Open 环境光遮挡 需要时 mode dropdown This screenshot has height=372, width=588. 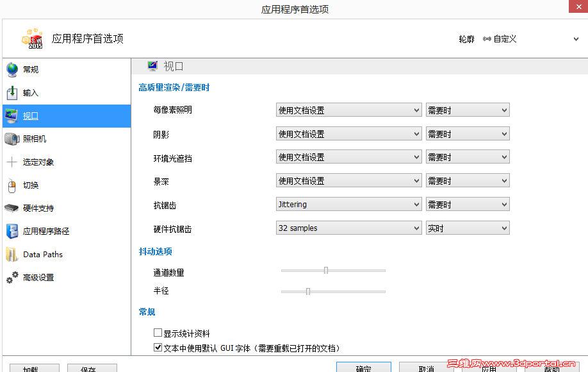click(x=468, y=157)
